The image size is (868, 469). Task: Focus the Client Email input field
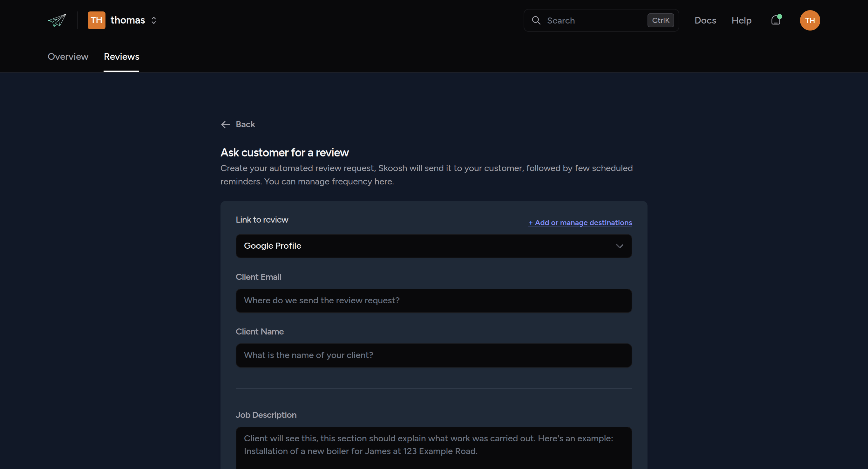pos(434,300)
